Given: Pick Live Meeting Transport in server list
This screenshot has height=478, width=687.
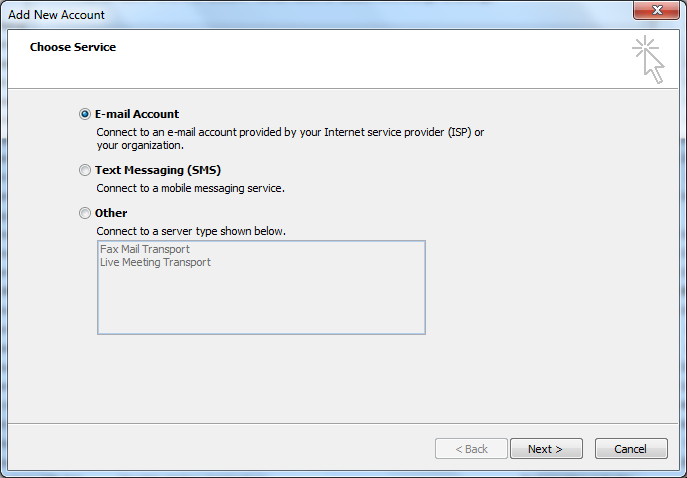Looking at the screenshot, I should tap(155, 262).
